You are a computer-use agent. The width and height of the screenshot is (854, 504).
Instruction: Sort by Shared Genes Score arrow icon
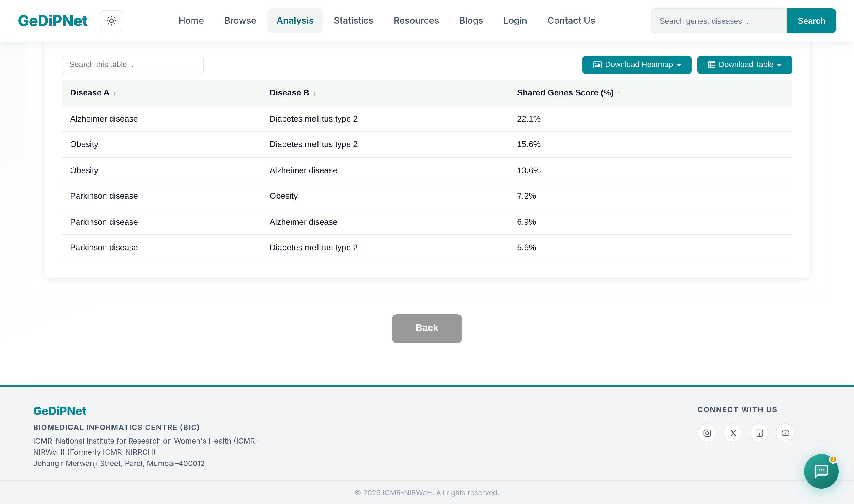pyautogui.click(x=619, y=93)
